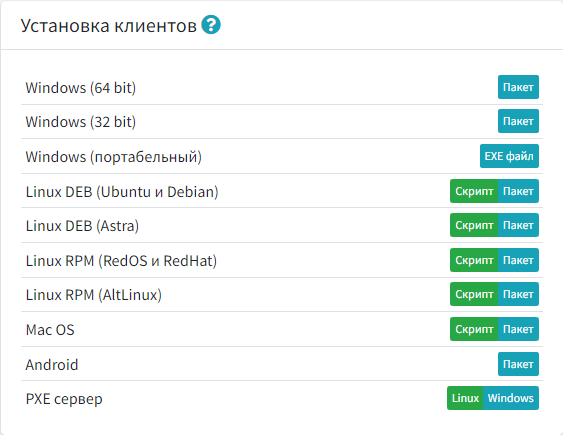
Task: Select Windows option for PXE сервер
Action: (511, 398)
